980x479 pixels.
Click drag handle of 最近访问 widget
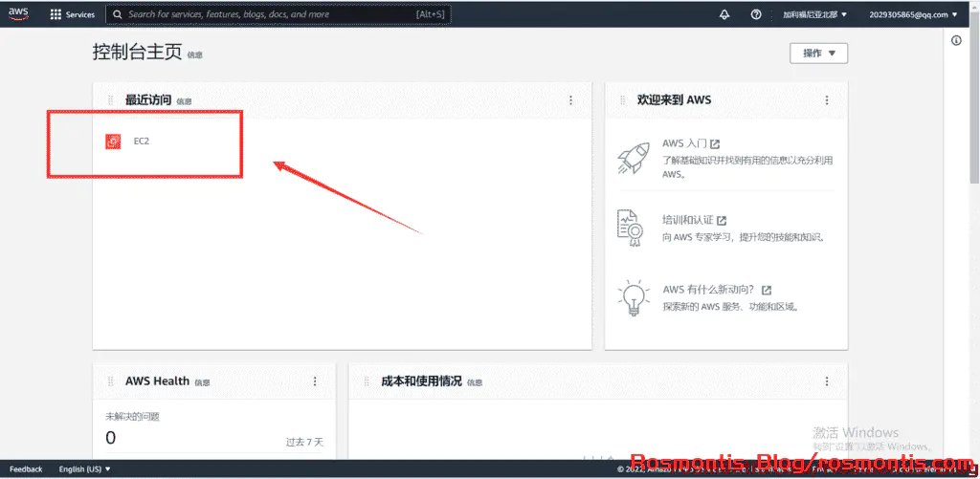point(111,100)
